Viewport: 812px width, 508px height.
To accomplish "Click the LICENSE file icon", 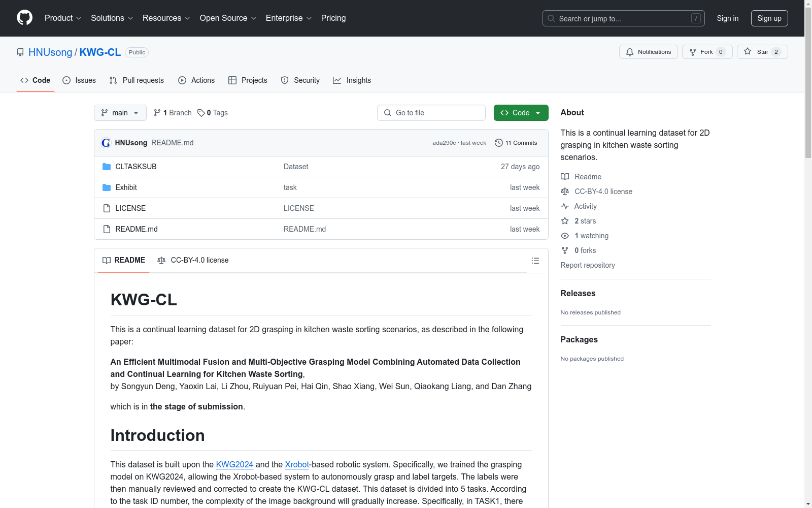I will [x=107, y=208].
